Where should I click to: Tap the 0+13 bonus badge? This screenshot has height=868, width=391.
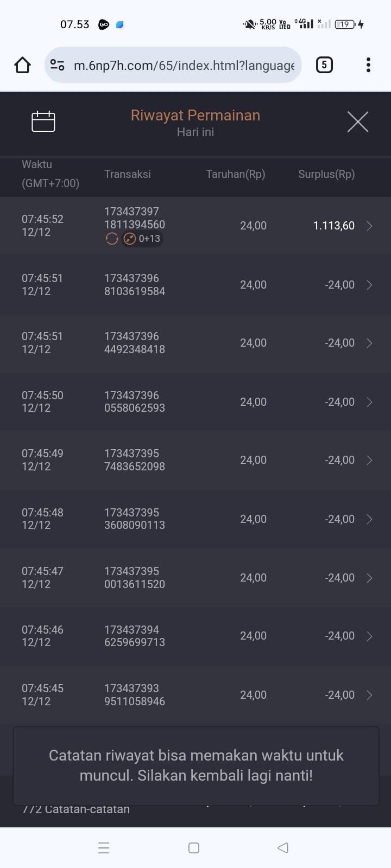tap(142, 239)
